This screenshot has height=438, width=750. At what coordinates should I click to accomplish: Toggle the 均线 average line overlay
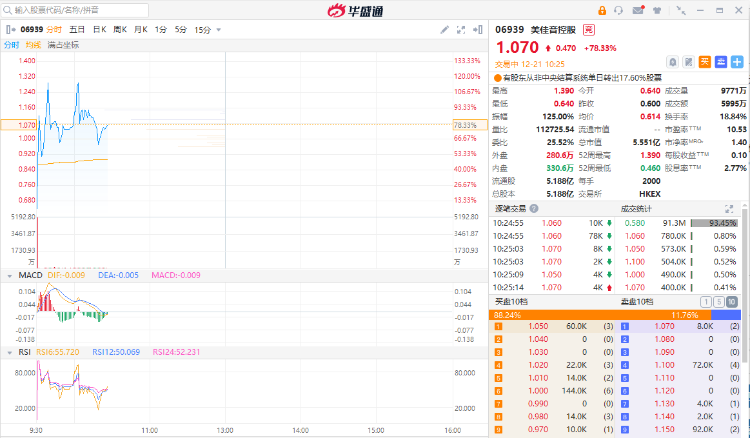(x=34, y=45)
